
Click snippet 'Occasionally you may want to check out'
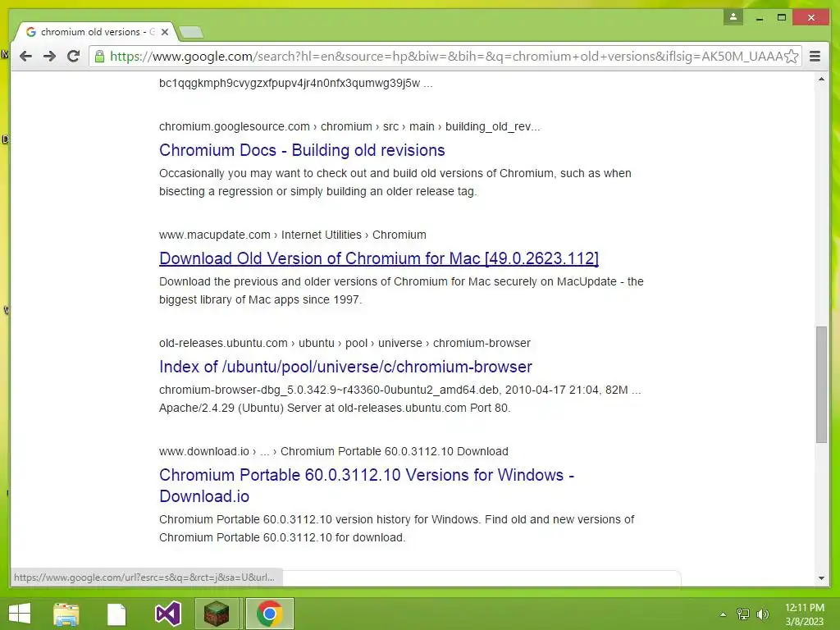coord(395,182)
